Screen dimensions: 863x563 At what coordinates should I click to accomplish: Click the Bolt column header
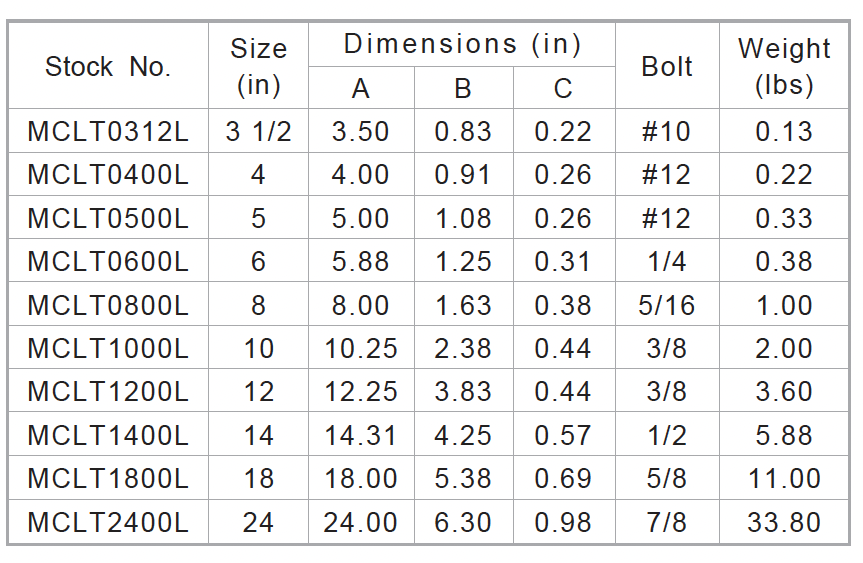(x=667, y=67)
